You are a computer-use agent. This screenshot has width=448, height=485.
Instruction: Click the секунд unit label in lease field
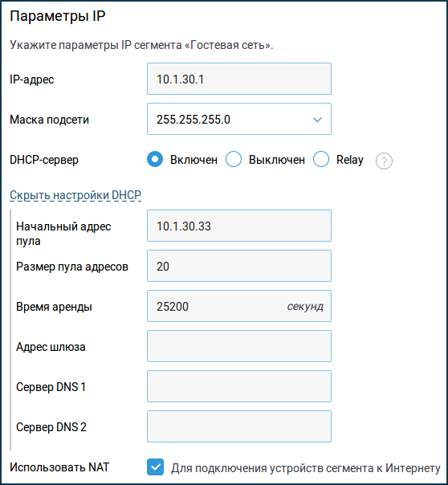(x=305, y=307)
